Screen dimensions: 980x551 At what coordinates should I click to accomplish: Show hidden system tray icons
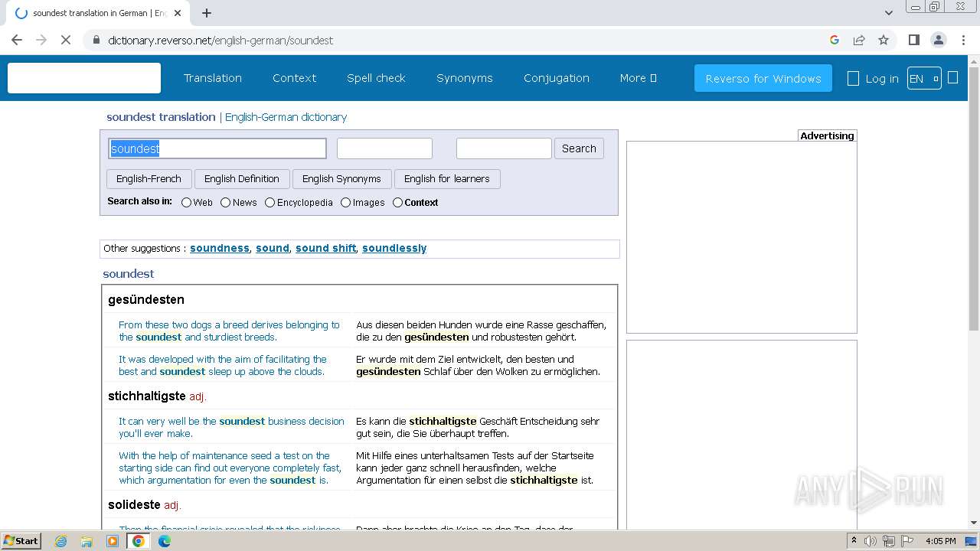pyautogui.click(x=854, y=540)
